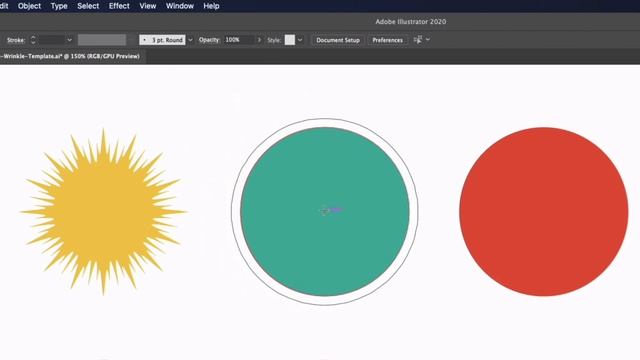640x360 pixels.
Task: Click the Style label text
Action: click(x=274, y=40)
